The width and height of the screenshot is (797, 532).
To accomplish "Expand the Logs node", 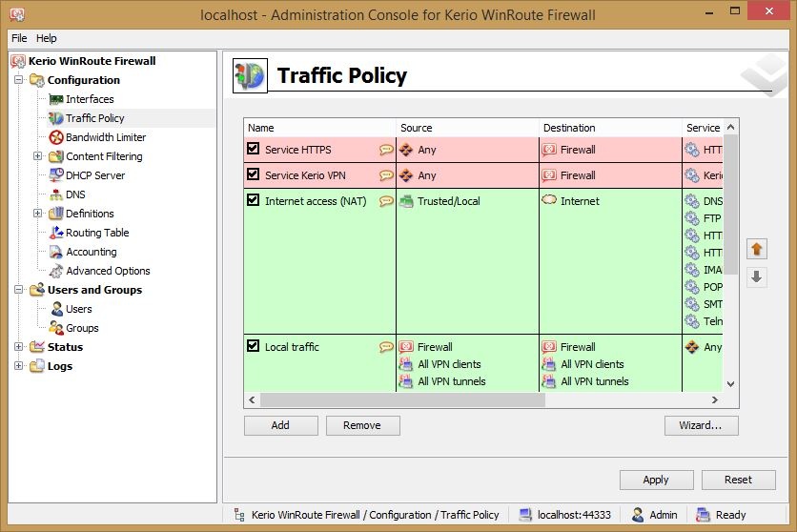I will pyautogui.click(x=19, y=366).
